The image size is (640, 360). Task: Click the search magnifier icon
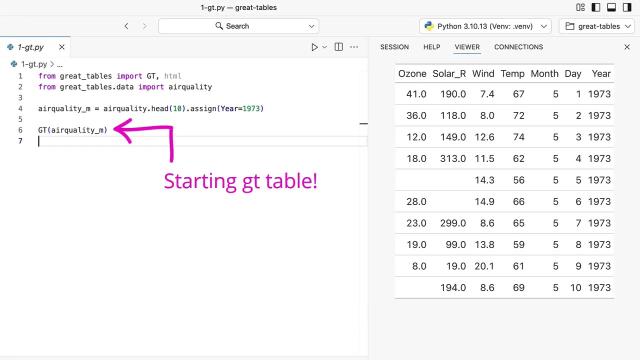pos(219,26)
